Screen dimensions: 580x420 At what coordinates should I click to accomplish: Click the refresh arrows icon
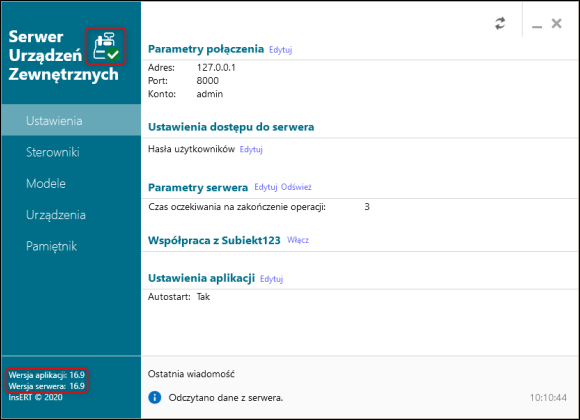click(x=500, y=24)
